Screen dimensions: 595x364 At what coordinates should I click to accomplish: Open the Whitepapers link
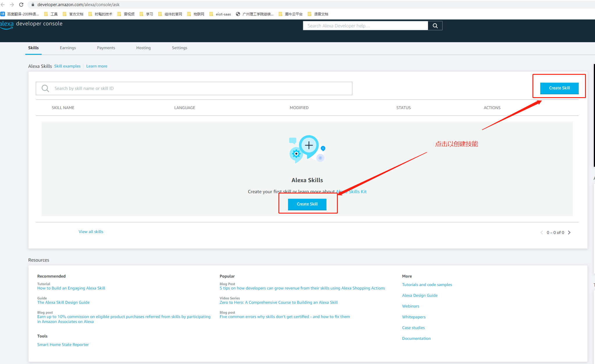click(414, 317)
